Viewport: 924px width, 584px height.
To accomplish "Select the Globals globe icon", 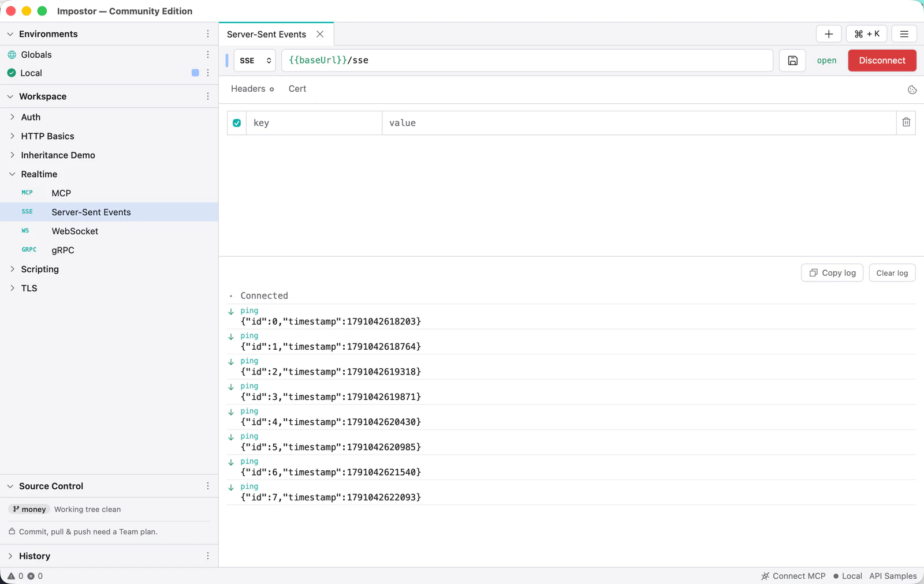I will (12, 55).
